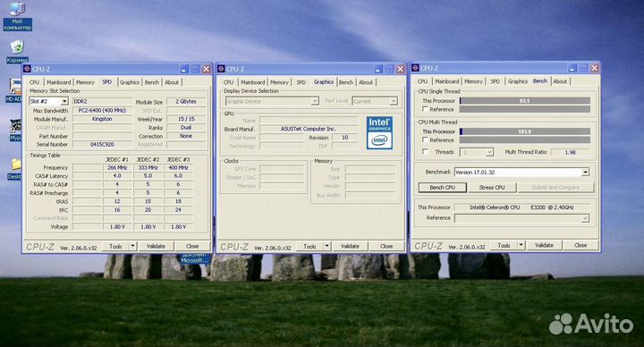
Task: Click the Board Manuf. ASUSTeK Computer Inc. field
Action: click(309, 129)
